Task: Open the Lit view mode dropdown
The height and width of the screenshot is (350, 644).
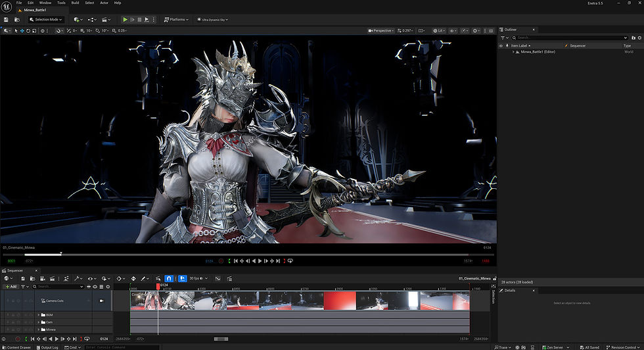Action: pos(439,30)
